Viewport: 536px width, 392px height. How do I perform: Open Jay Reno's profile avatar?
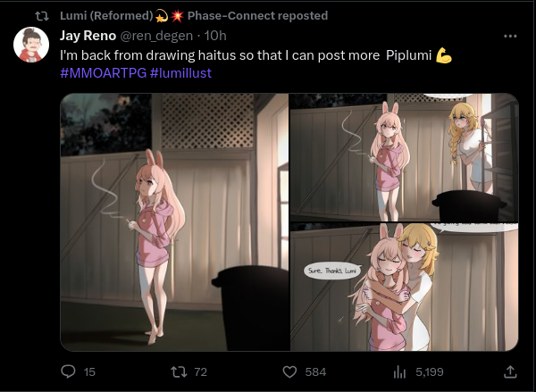[31, 45]
